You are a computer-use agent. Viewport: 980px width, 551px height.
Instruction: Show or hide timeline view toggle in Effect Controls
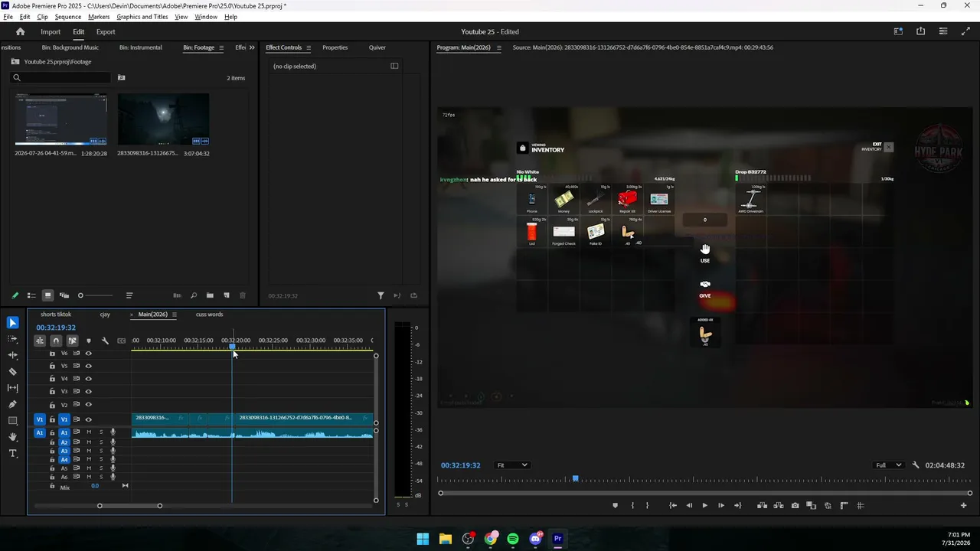point(394,66)
